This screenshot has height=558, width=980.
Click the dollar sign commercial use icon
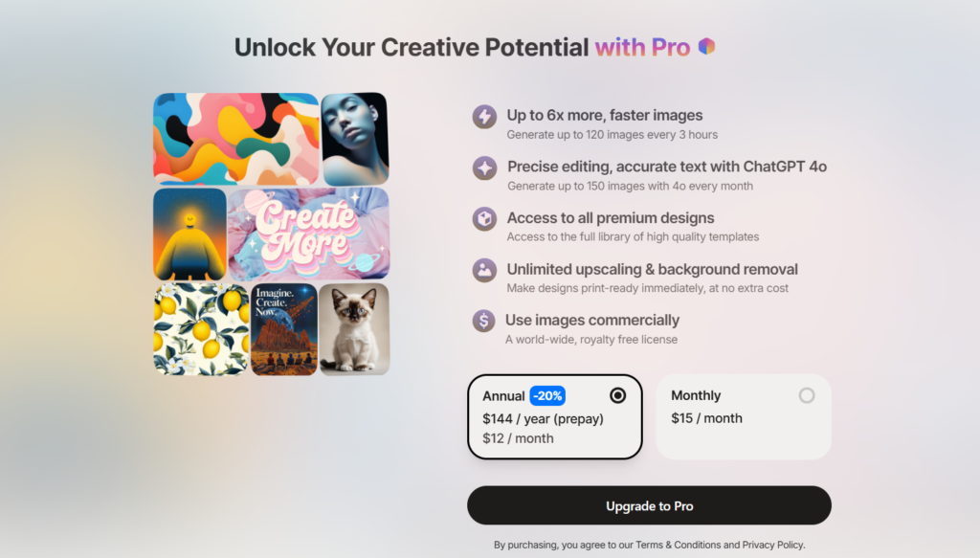pos(483,322)
